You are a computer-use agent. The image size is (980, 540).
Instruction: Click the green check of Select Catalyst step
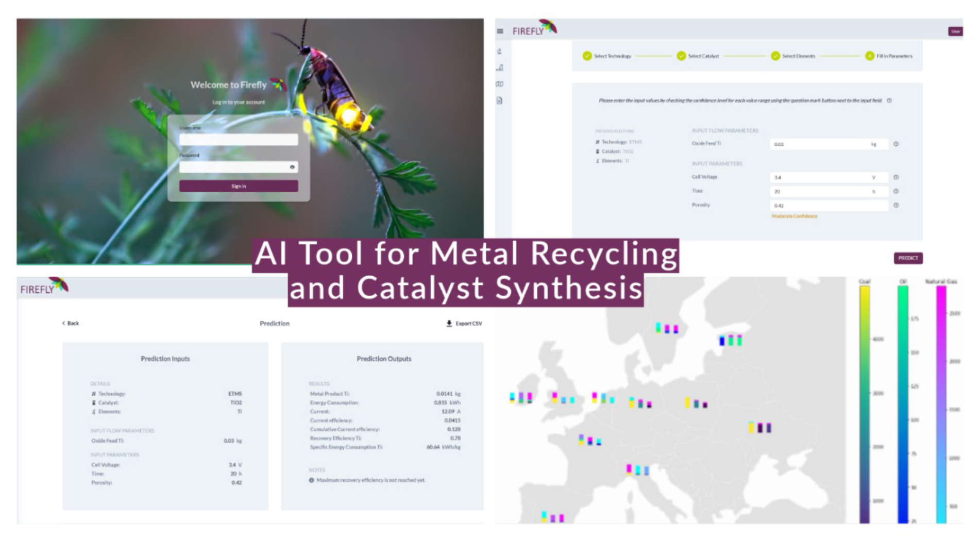tap(681, 56)
